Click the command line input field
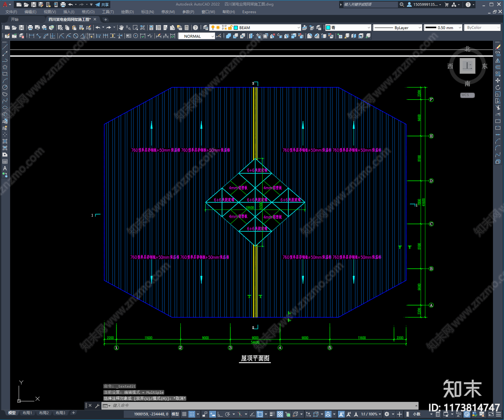 click(263, 406)
